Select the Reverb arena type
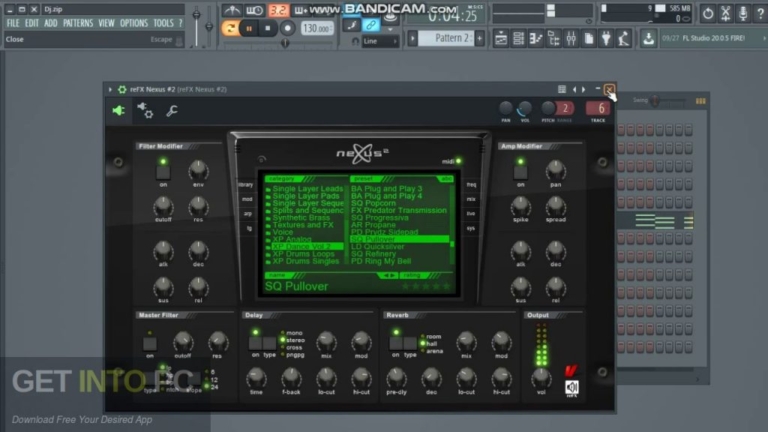 tap(433, 351)
